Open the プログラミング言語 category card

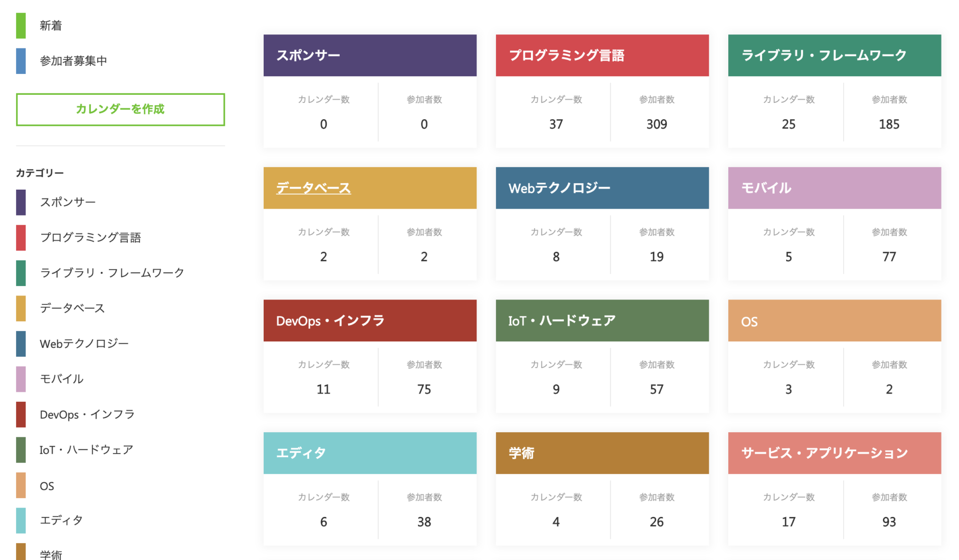pos(602,55)
